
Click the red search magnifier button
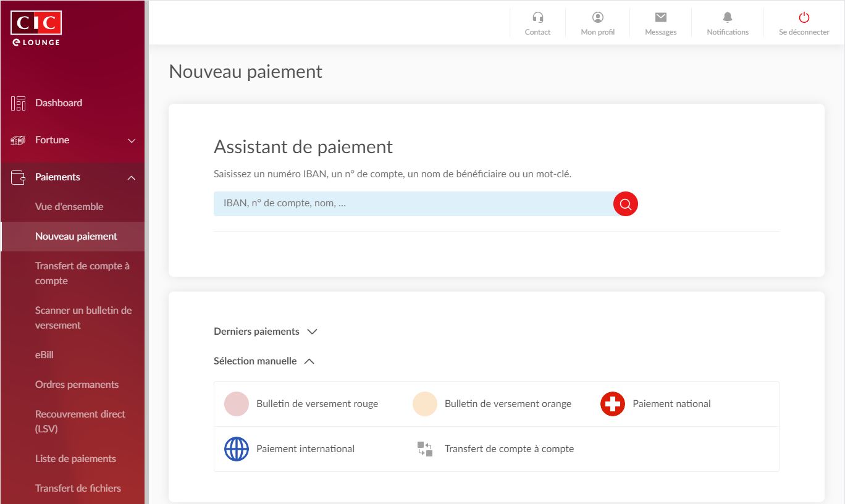coord(625,204)
